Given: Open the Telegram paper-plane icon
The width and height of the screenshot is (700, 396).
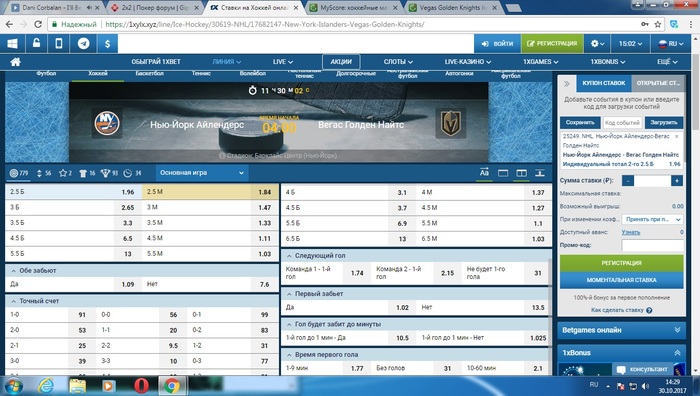Looking at the screenshot, I should pyautogui.click(x=83, y=44).
